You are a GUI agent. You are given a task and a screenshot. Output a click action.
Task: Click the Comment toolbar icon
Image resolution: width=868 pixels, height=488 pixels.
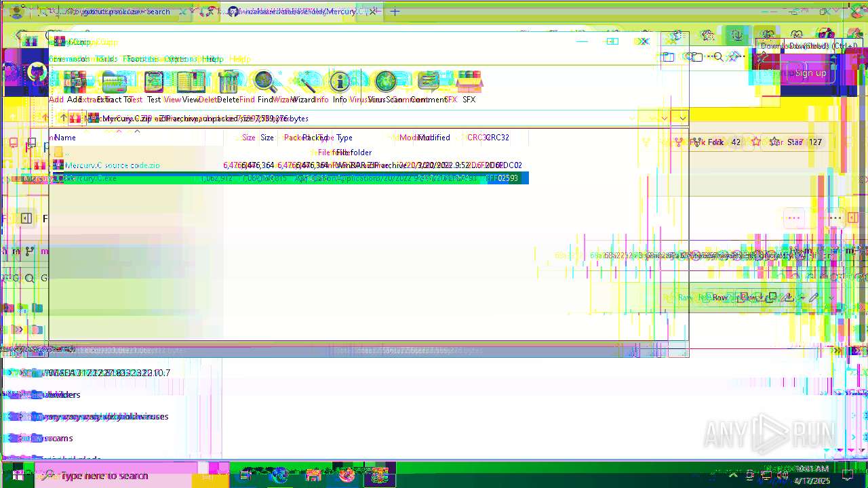coord(429,87)
